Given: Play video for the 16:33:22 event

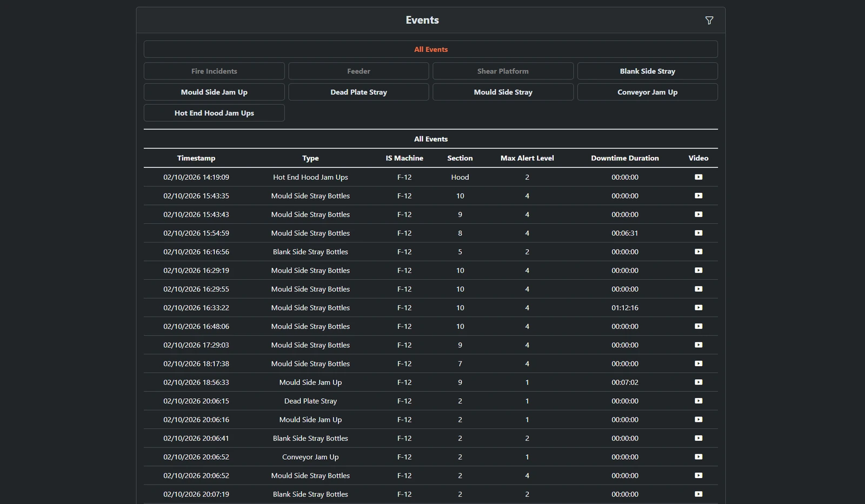Looking at the screenshot, I should (x=698, y=307).
